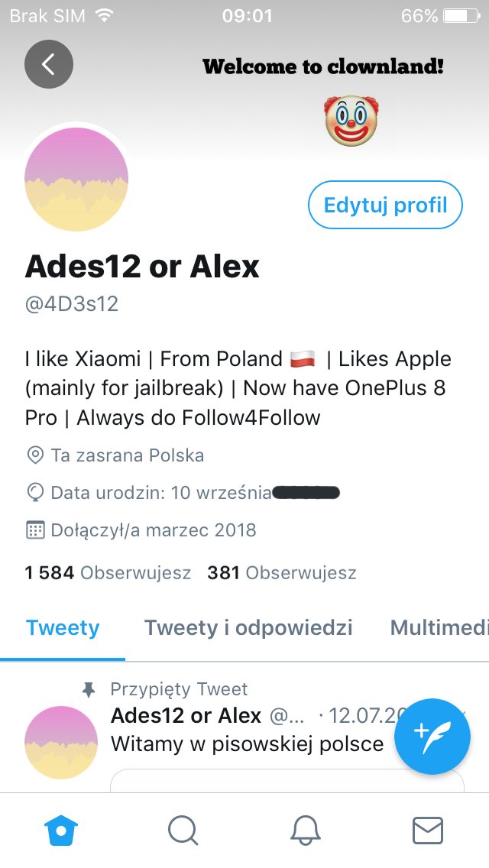Open the 381 Obserwujesz list

(x=282, y=573)
